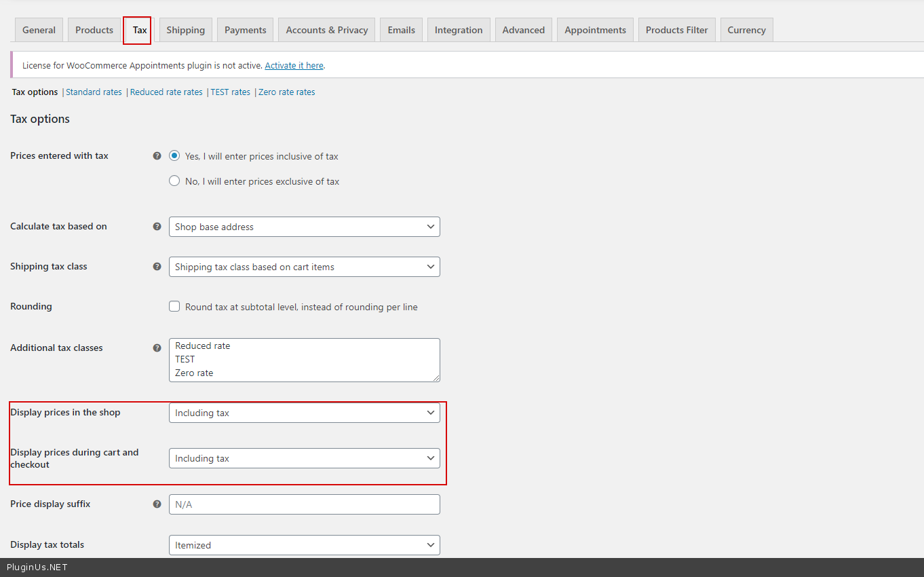Screen dimensions: 924x577
Task: Click into the Price display suffix field
Action: coord(304,504)
